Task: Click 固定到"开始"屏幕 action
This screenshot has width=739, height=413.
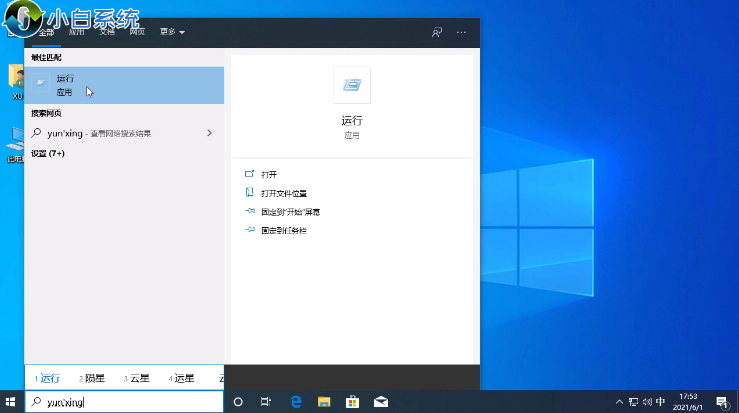Action: (x=290, y=212)
